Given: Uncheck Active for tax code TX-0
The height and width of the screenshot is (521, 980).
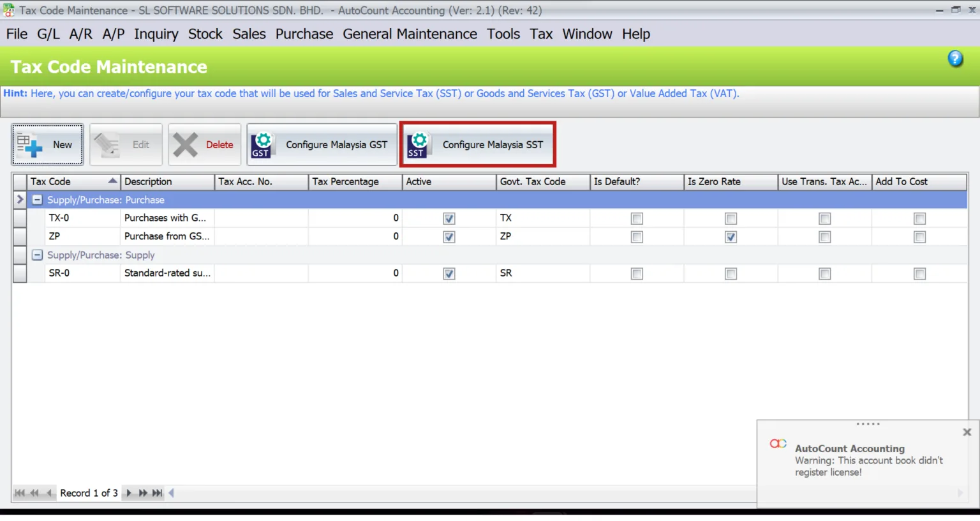Looking at the screenshot, I should [x=449, y=218].
